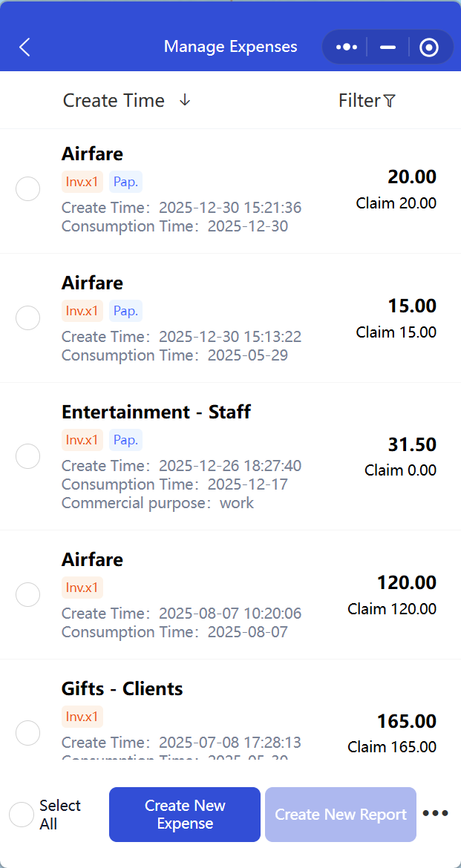This screenshot has width=461, height=868.
Task: Click the Create New Report button
Action: (x=341, y=815)
